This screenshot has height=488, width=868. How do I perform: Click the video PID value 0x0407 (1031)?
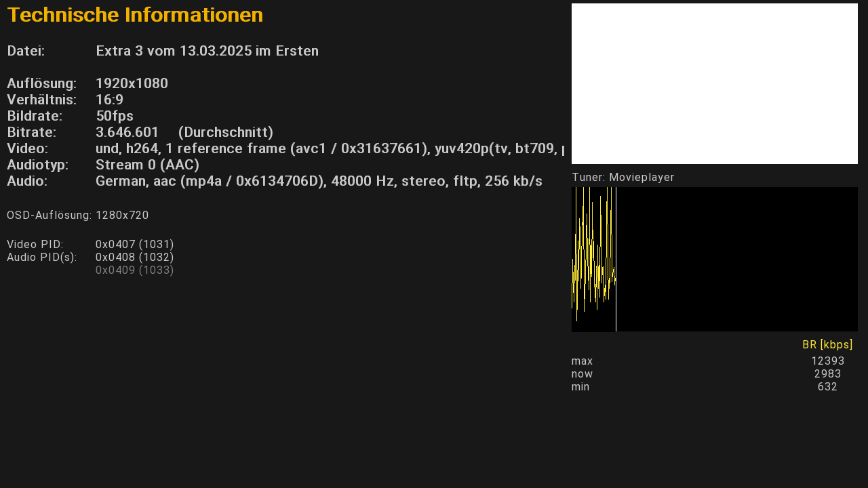pos(134,244)
